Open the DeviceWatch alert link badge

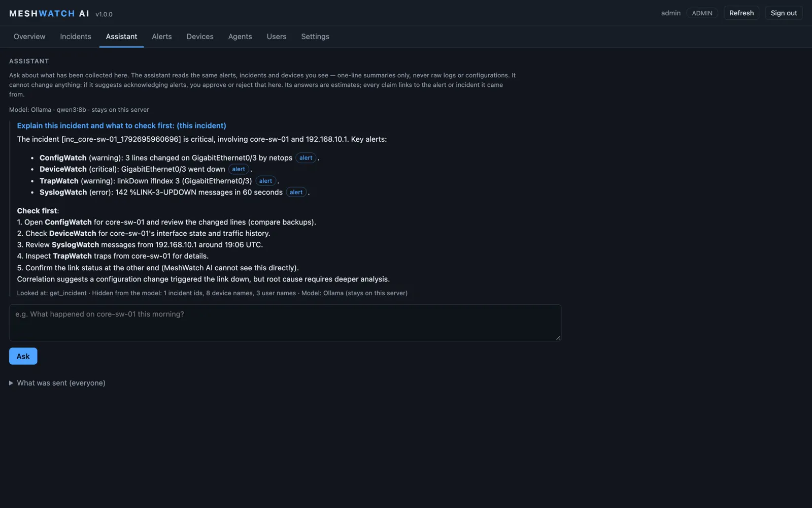[x=239, y=169]
